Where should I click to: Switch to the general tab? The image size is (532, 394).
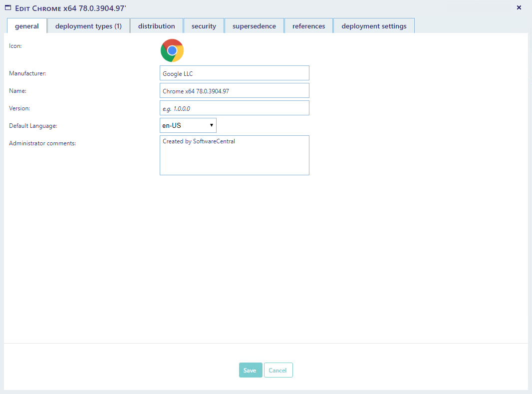coord(27,26)
